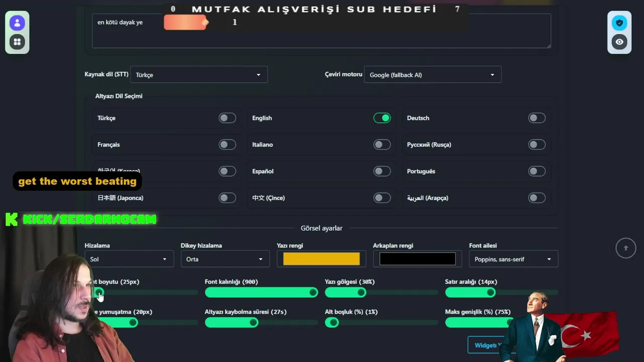Click the Altyazı Dil Seçimi label
644x362 pixels.
(x=119, y=96)
